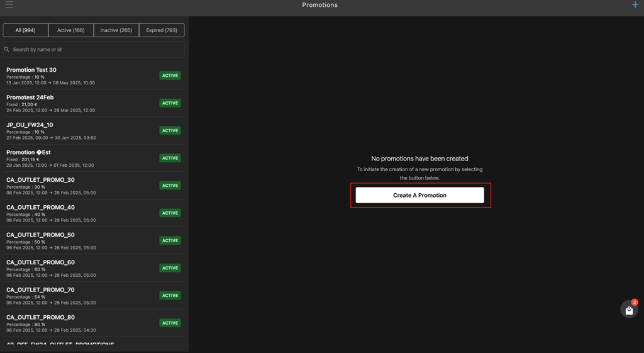Click ACTIVE badge on CA_OUTLET_PROMO_50
Image resolution: width=644 pixels, height=353 pixels.
point(170,241)
